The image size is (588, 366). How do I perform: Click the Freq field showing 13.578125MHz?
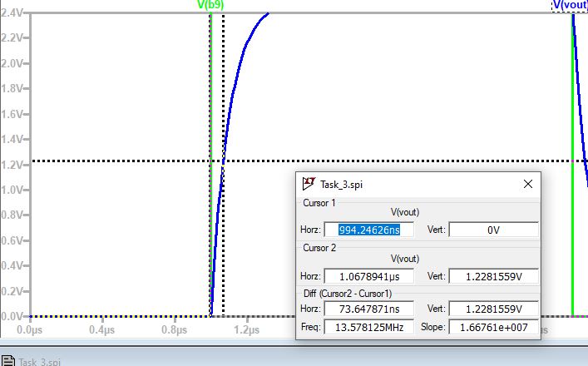(x=368, y=328)
